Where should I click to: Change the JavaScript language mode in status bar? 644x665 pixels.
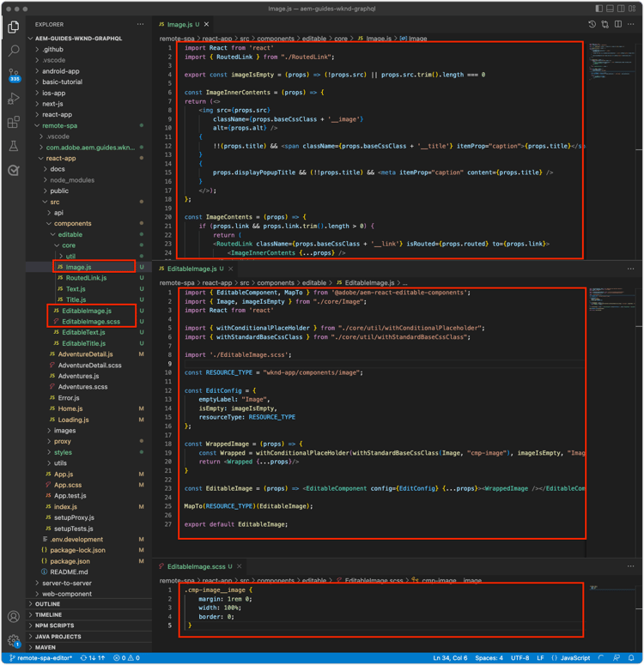(x=575, y=658)
